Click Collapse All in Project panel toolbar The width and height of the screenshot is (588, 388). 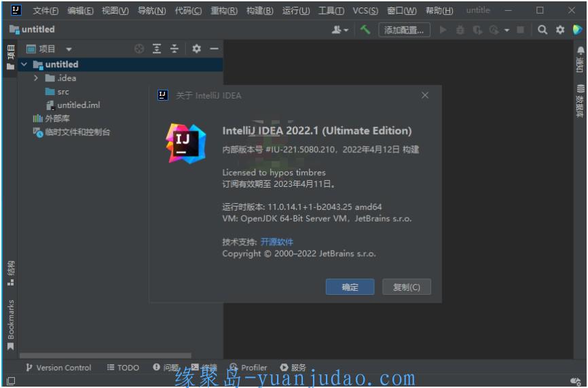click(174, 49)
